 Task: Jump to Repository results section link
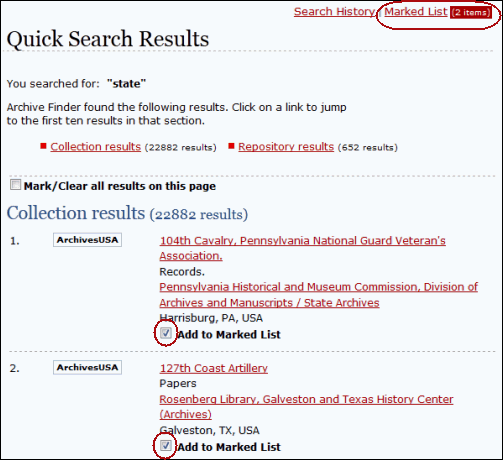286,147
